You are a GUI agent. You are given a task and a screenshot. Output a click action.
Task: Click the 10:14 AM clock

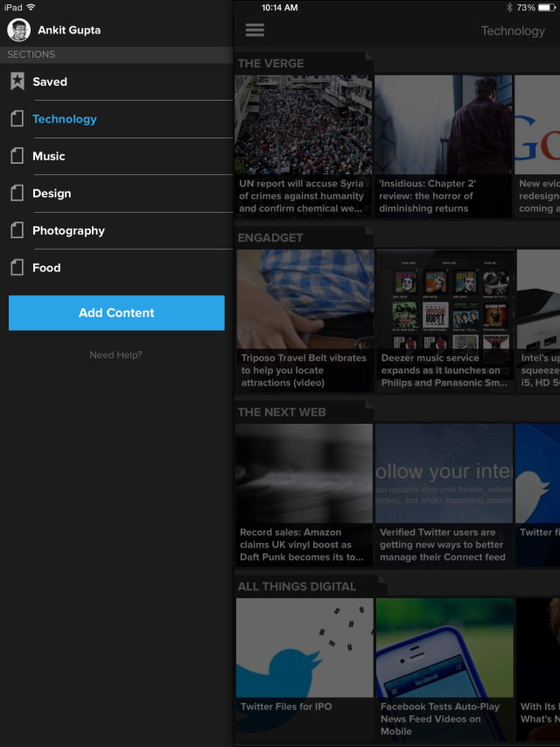point(279,8)
